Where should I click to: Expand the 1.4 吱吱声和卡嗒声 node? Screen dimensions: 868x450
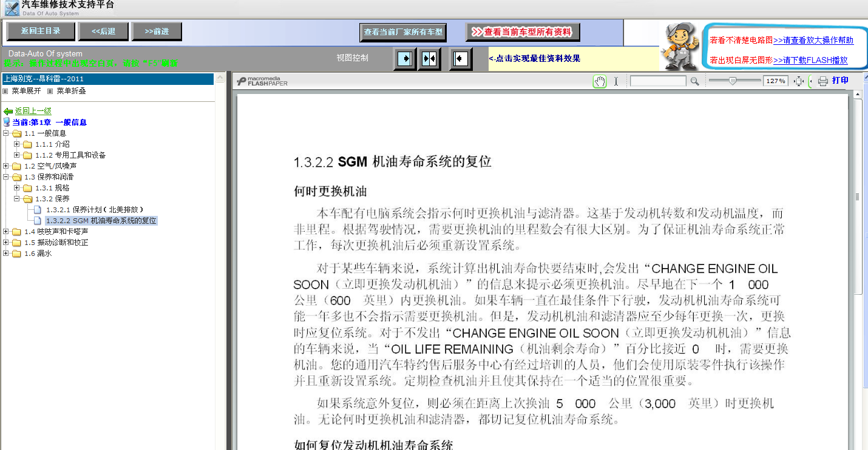6,232
